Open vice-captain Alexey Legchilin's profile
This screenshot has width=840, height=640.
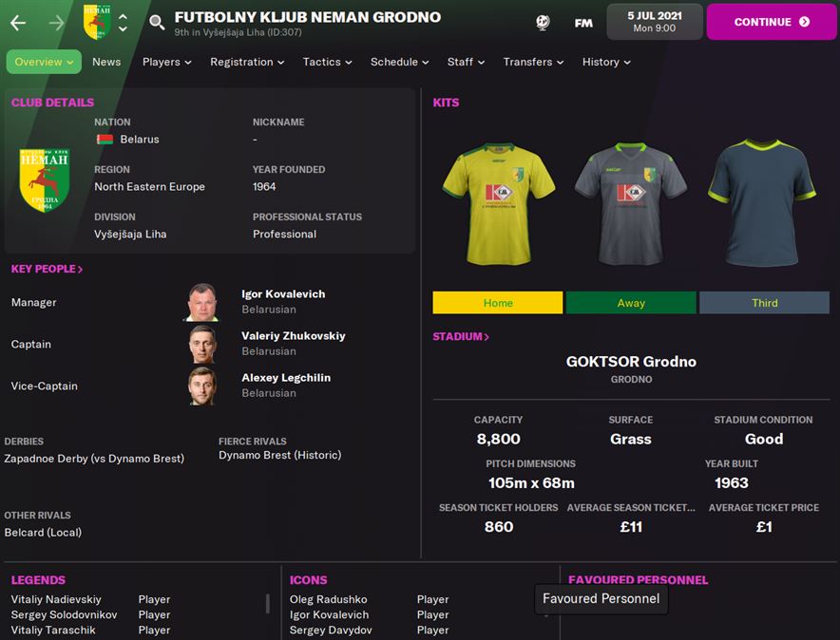click(286, 377)
